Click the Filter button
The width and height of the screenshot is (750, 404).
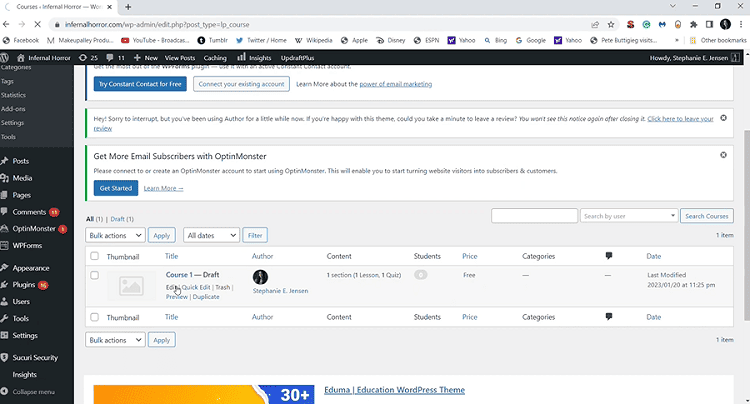[x=255, y=235]
